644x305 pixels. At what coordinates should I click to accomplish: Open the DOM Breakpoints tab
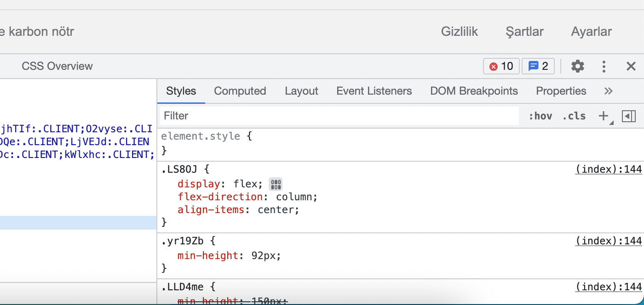(474, 91)
